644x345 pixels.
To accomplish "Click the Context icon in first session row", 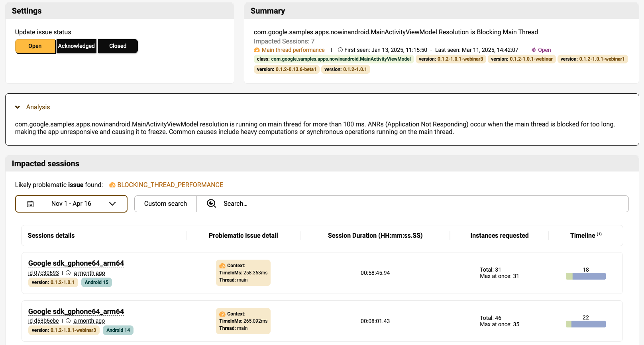I will pyautogui.click(x=222, y=266).
